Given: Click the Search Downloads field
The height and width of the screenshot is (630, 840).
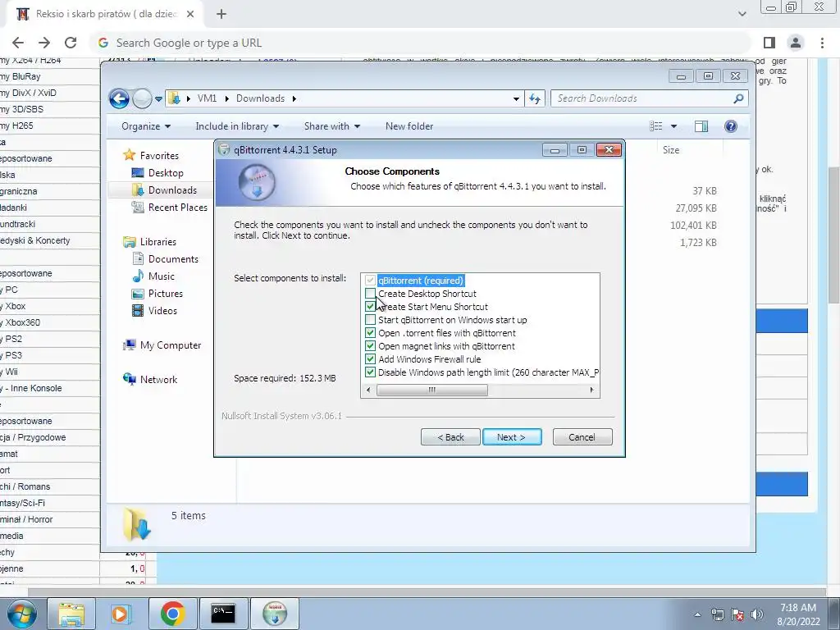Looking at the screenshot, I should [x=650, y=98].
